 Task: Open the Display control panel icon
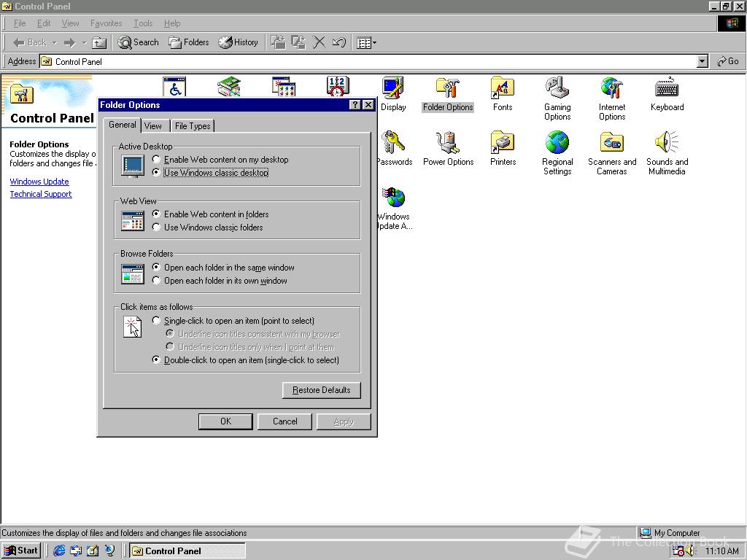[x=393, y=94]
